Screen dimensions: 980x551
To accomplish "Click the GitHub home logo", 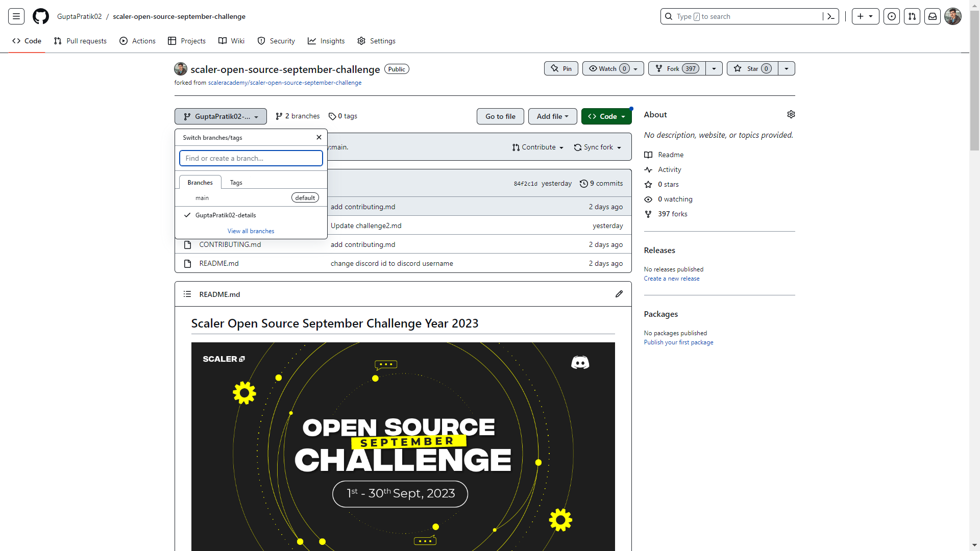I will pyautogui.click(x=40, y=16).
